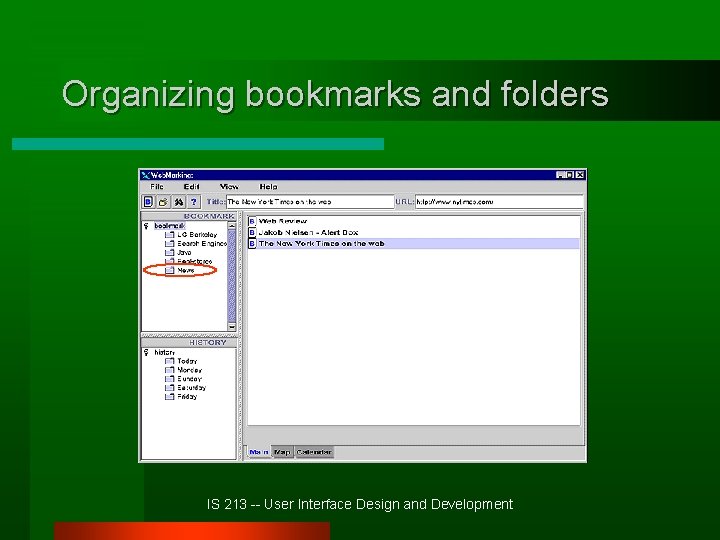Click the B icon beside Jakob Nielsen entry
Viewport: 720px width, 540px height.
tap(252, 233)
